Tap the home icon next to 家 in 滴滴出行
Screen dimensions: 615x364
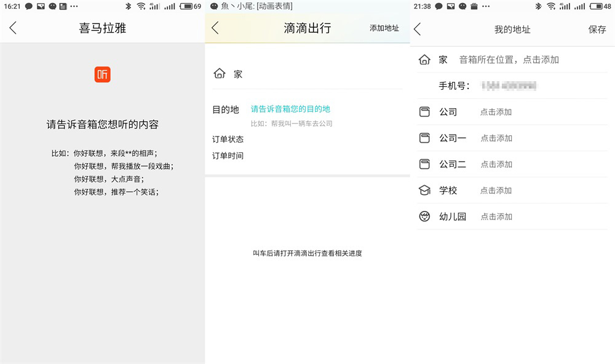220,73
